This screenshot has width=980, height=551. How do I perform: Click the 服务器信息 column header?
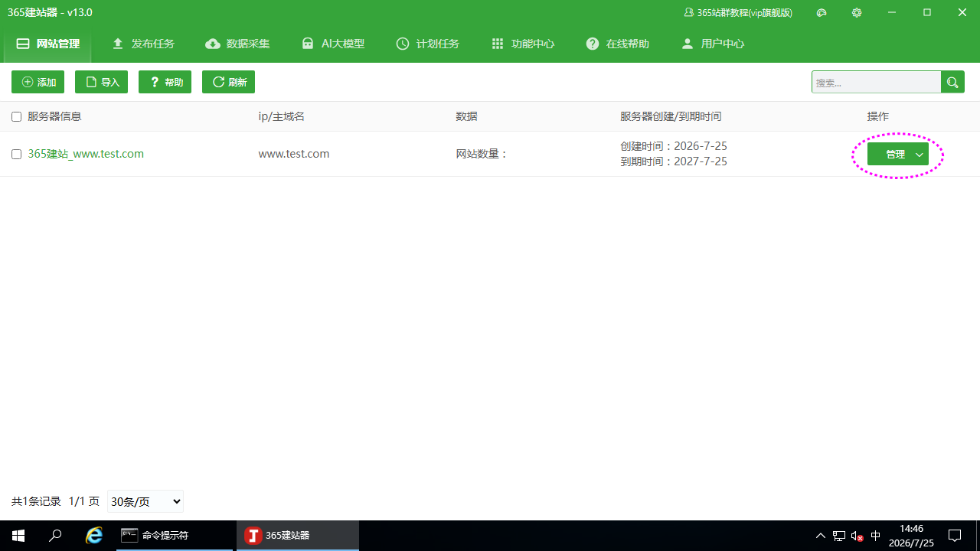[54, 116]
